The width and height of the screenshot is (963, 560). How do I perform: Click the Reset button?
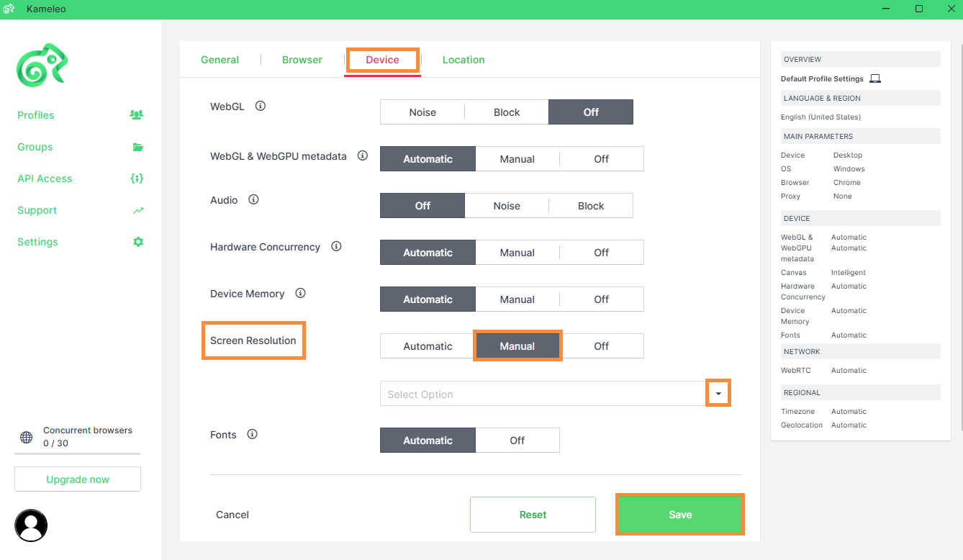click(x=533, y=515)
